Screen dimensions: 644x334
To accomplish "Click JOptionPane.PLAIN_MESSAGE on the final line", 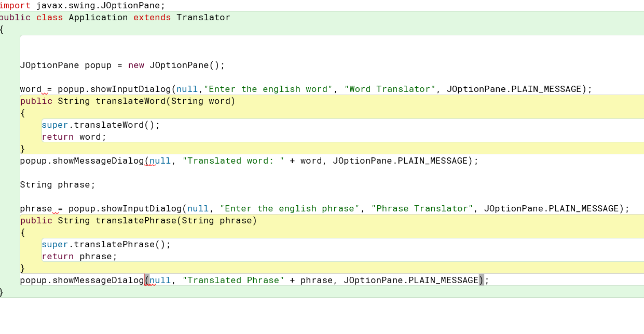I will pos(410,280).
